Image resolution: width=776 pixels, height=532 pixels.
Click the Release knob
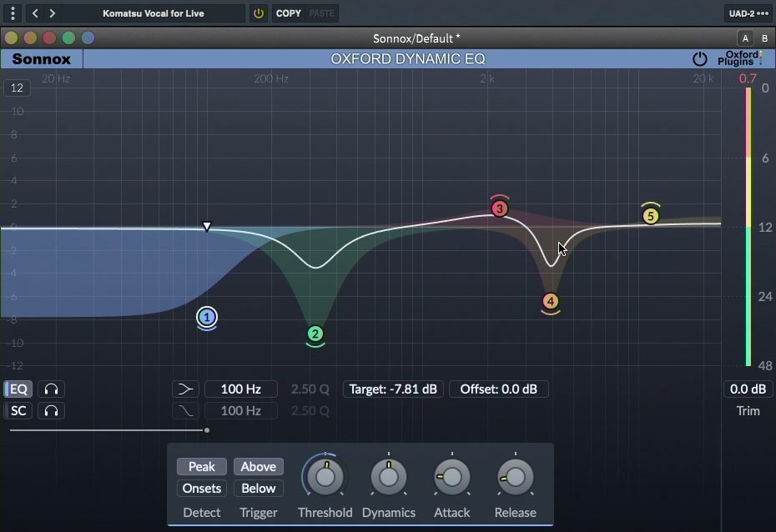pyautogui.click(x=515, y=477)
